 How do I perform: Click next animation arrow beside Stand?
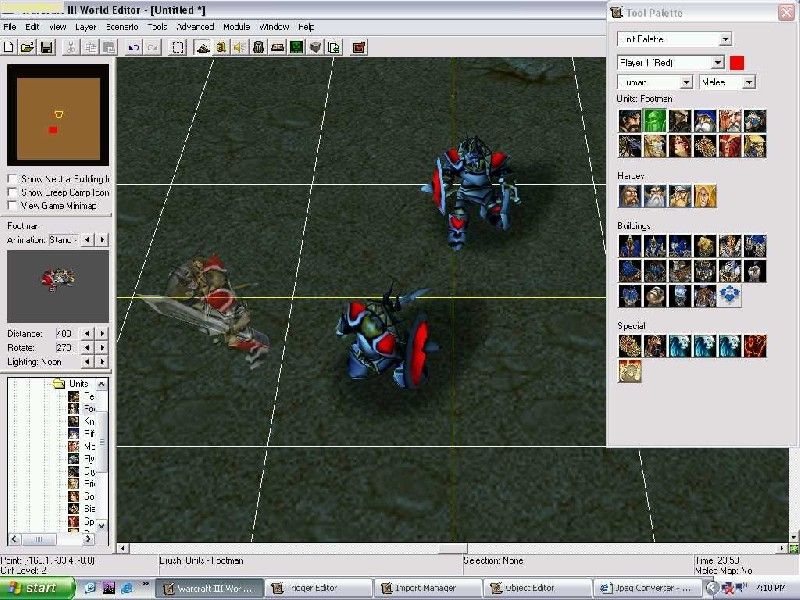tap(103, 239)
